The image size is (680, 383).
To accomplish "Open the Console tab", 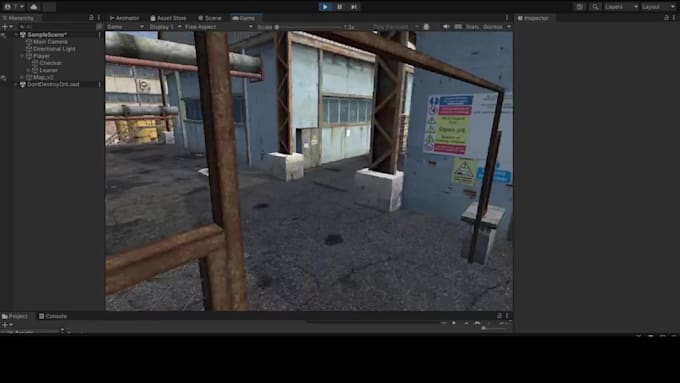I will (53, 316).
